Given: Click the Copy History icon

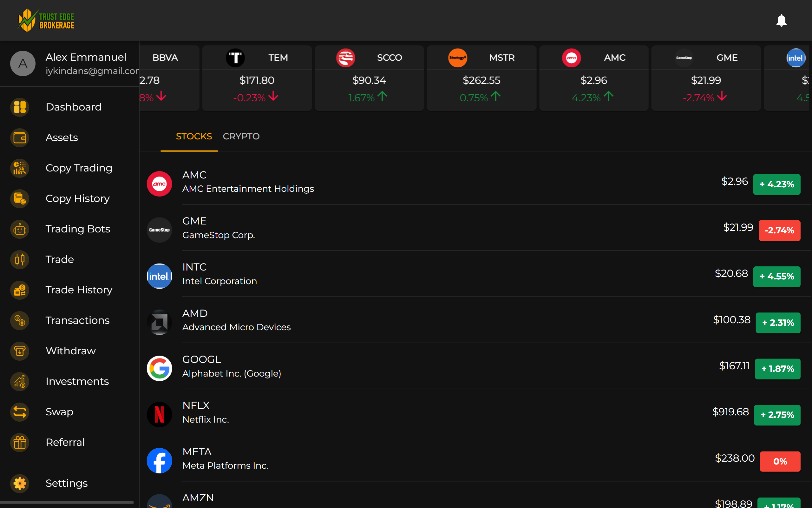Looking at the screenshot, I should coord(20,198).
